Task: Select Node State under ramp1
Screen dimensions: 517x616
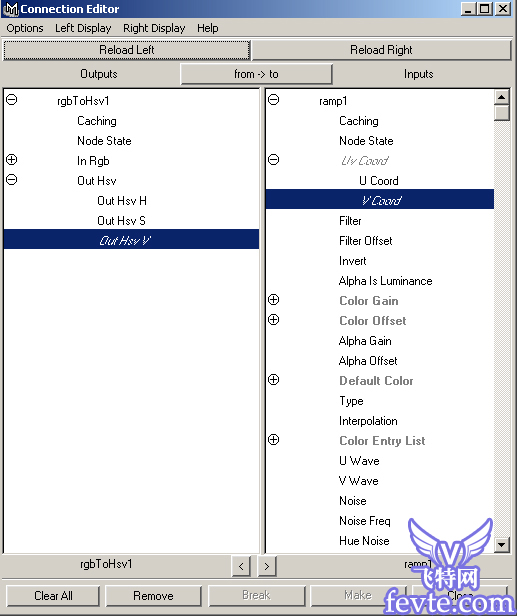Action: [366, 141]
